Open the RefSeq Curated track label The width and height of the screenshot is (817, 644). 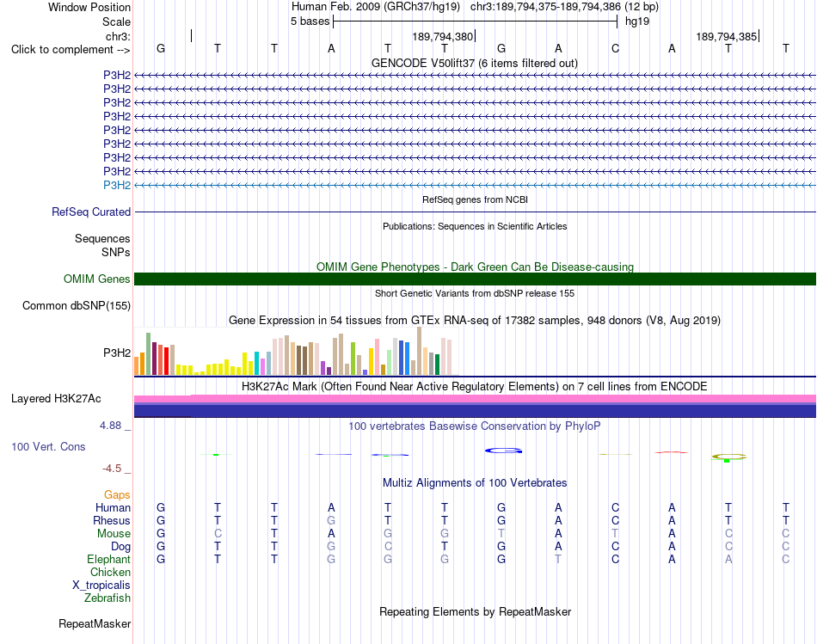pyautogui.click(x=91, y=212)
